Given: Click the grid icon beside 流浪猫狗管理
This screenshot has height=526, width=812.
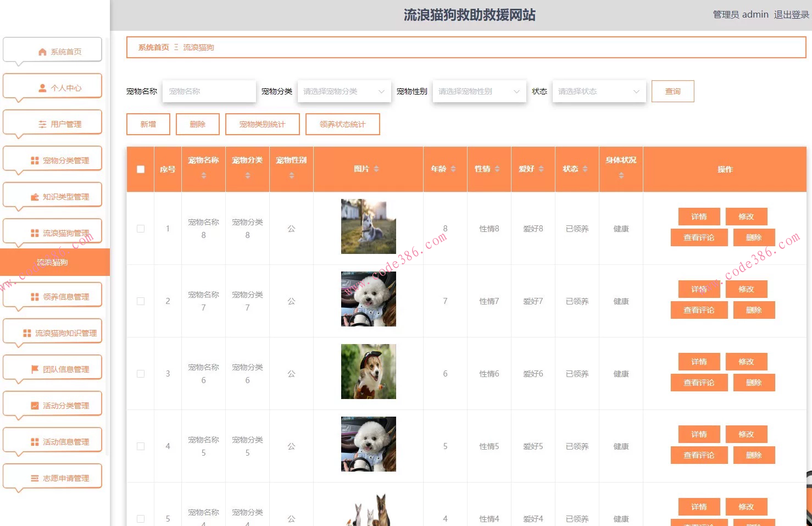Looking at the screenshot, I should pos(35,233).
